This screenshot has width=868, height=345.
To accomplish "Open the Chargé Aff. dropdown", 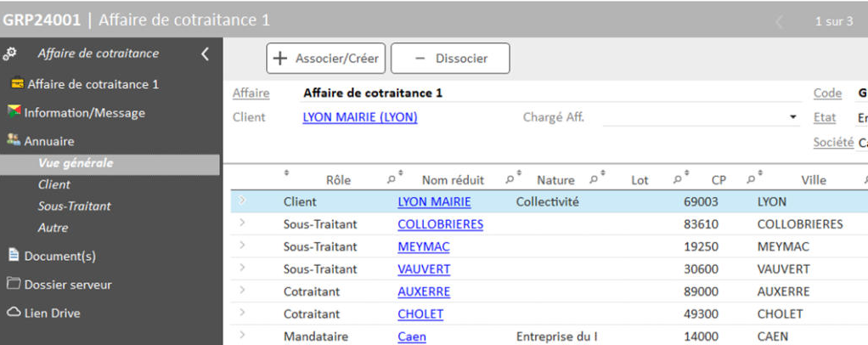I will pyautogui.click(x=792, y=117).
